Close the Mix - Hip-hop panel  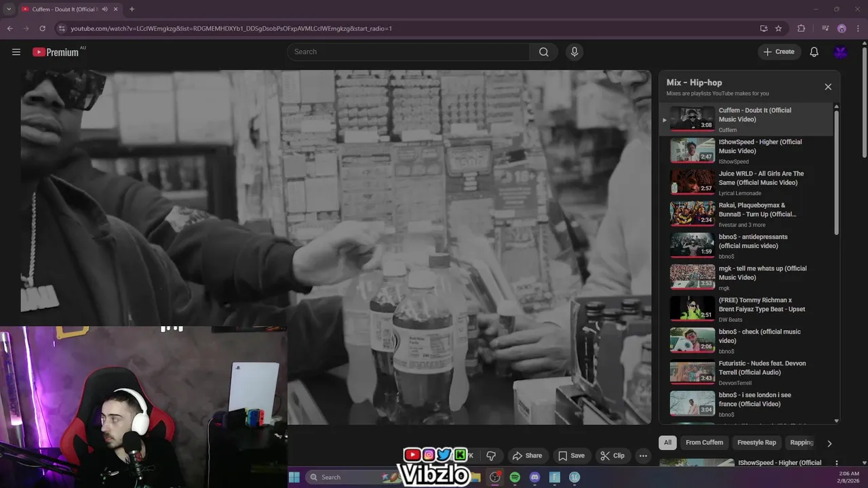pos(828,87)
